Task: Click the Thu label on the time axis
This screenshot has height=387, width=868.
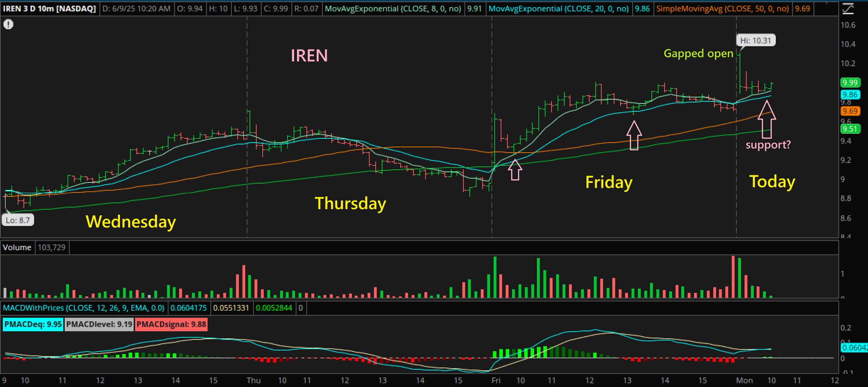Action: [x=254, y=380]
